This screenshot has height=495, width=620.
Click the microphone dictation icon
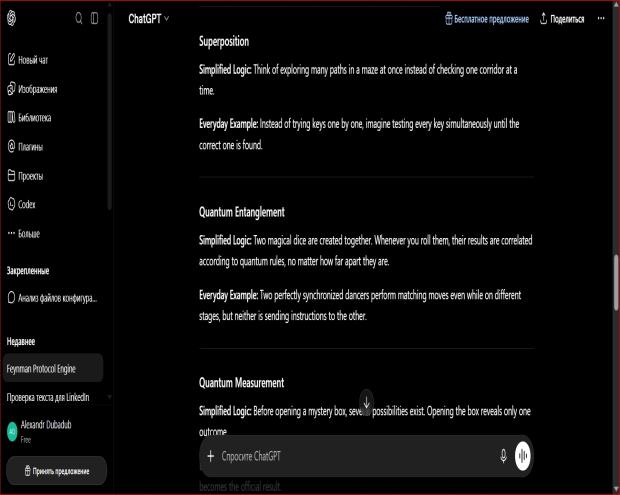coord(503,456)
